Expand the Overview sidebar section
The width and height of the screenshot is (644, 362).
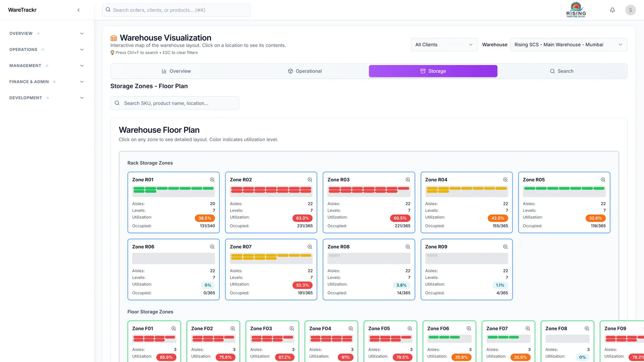click(x=46, y=33)
